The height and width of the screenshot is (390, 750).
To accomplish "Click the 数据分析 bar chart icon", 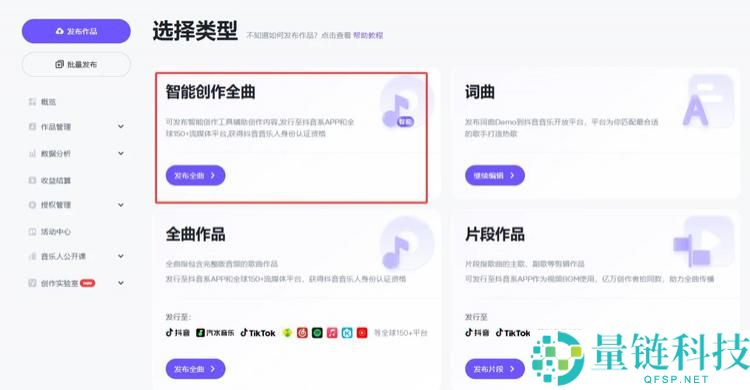I will [32, 154].
